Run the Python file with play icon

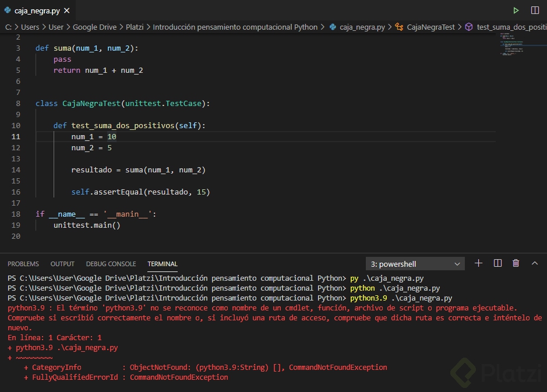pyautogui.click(x=516, y=10)
